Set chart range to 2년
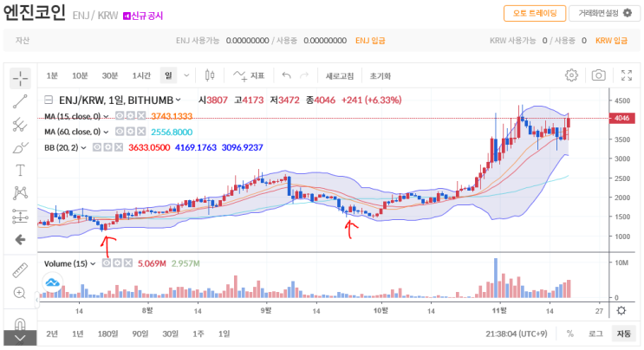The image size is (644, 350). (x=52, y=334)
